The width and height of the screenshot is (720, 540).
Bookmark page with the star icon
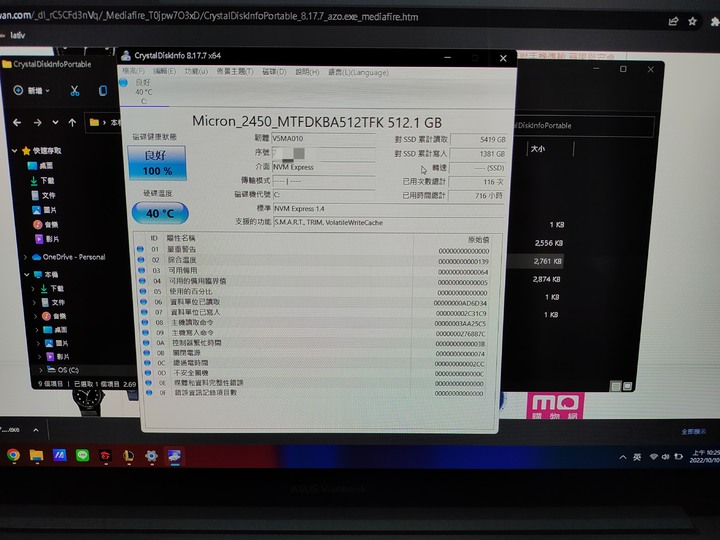(692, 21)
